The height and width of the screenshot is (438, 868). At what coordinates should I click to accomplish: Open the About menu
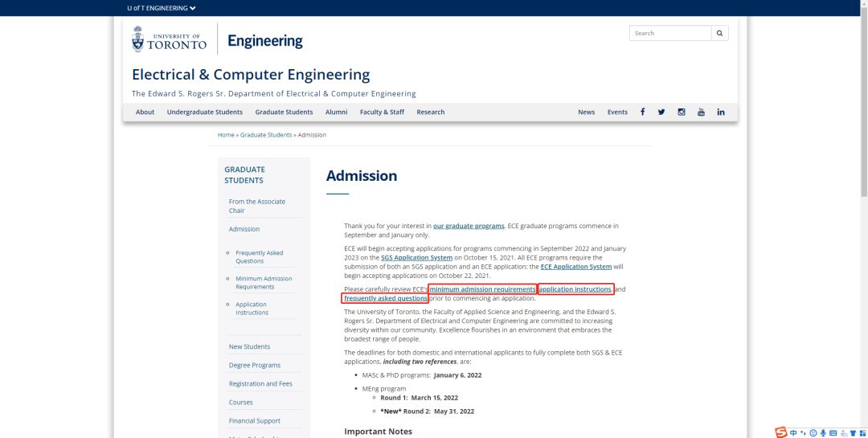click(145, 112)
